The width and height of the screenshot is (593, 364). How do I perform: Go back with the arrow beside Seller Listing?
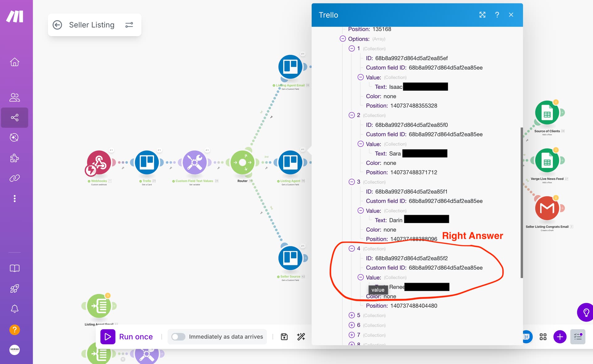(x=57, y=25)
